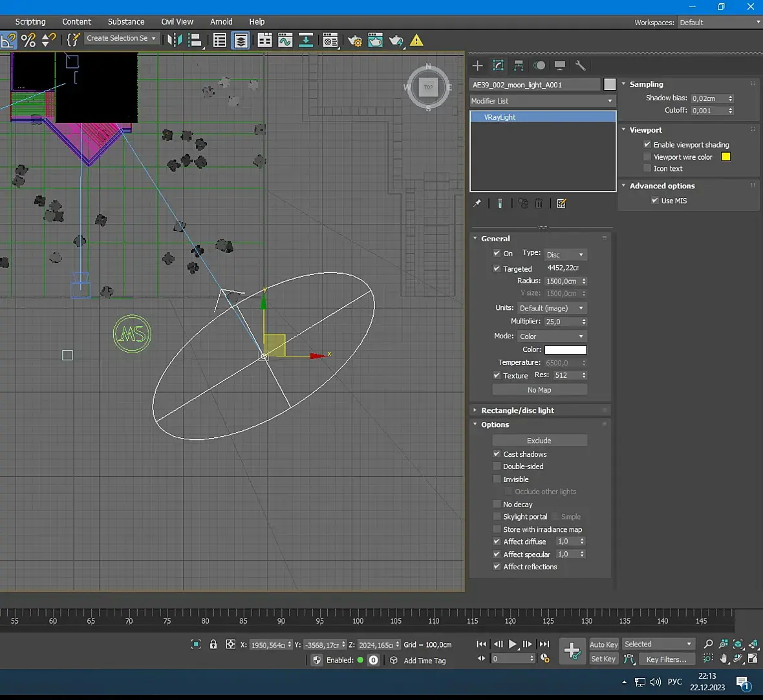Click the yellow viewport wire color swatch

pyautogui.click(x=725, y=157)
